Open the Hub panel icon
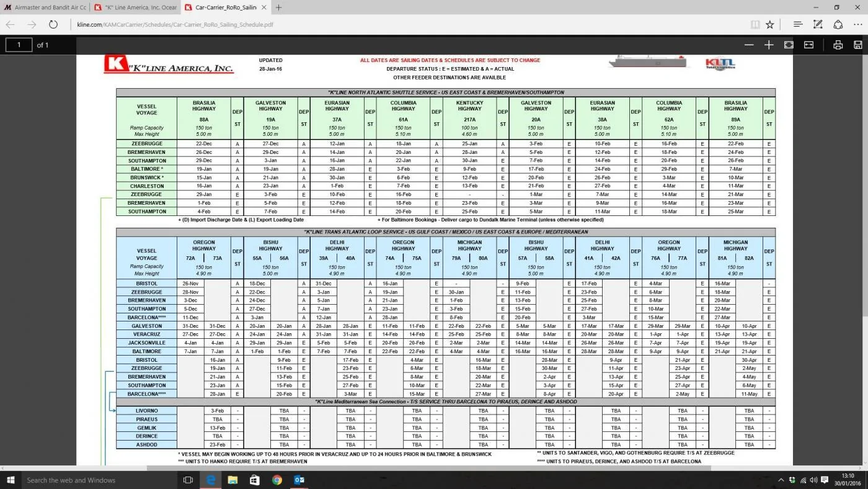 798,24
